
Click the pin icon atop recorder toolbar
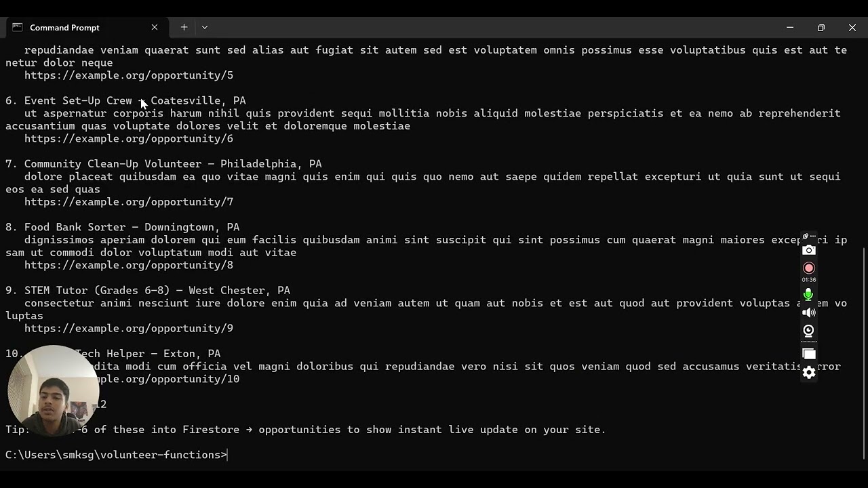click(806, 237)
